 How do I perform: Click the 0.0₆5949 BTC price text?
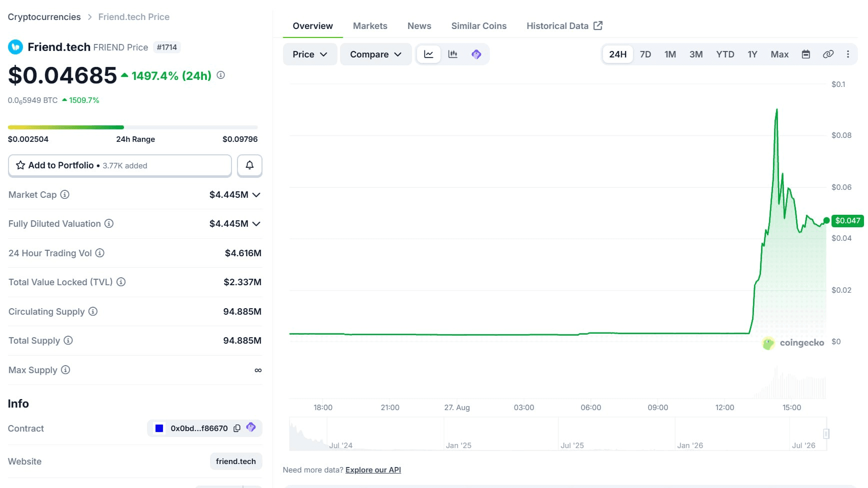(x=33, y=100)
